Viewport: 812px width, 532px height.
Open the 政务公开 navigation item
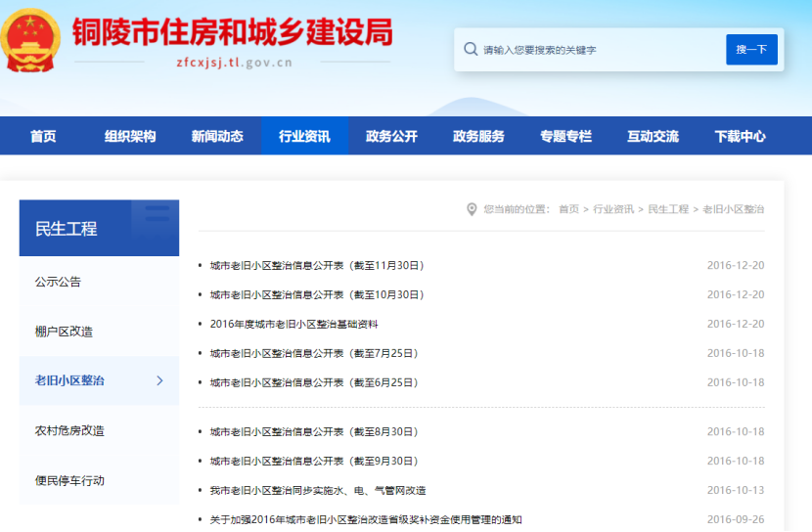point(391,136)
